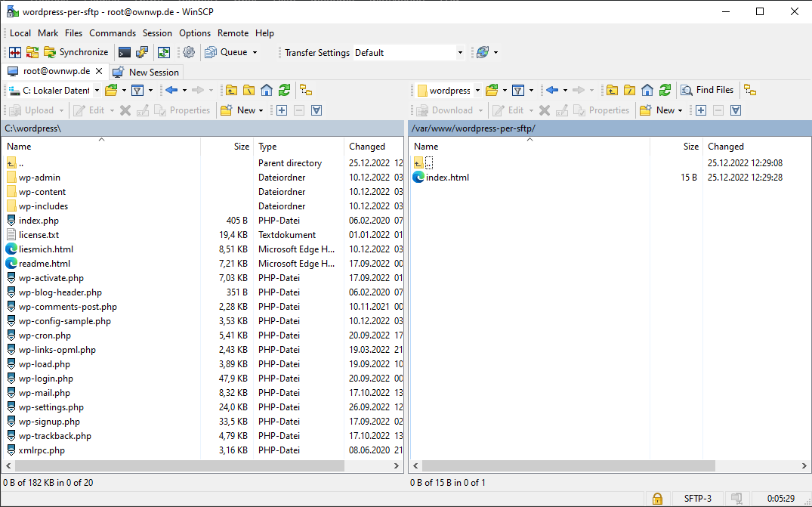This screenshot has height=507, width=812.
Task: Click the Keep Remote Directory Up to Date icon
Action: coord(164,52)
